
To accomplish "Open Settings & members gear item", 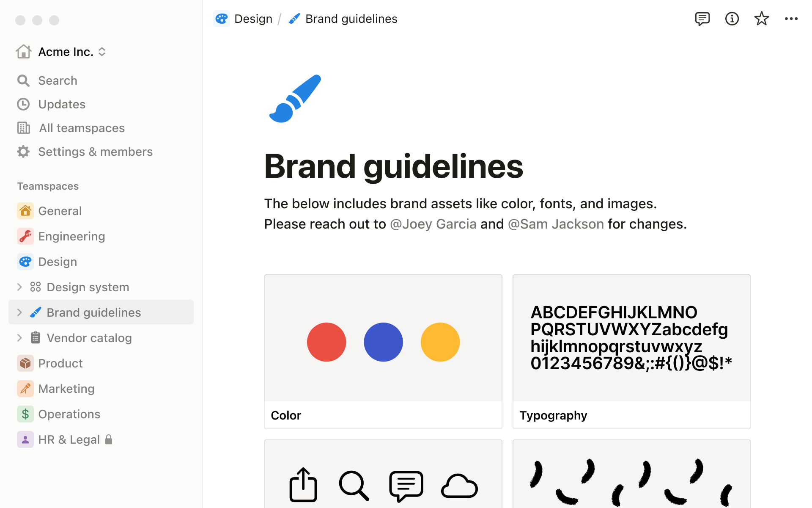I will pos(95,152).
